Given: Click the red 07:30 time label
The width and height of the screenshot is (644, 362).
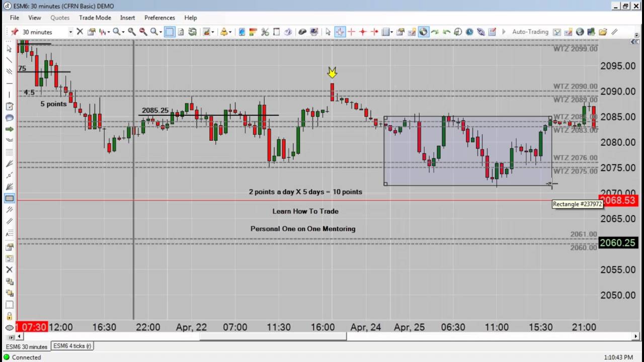Looking at the screenshot, I should pyautogui.click(x=32, y=327).
